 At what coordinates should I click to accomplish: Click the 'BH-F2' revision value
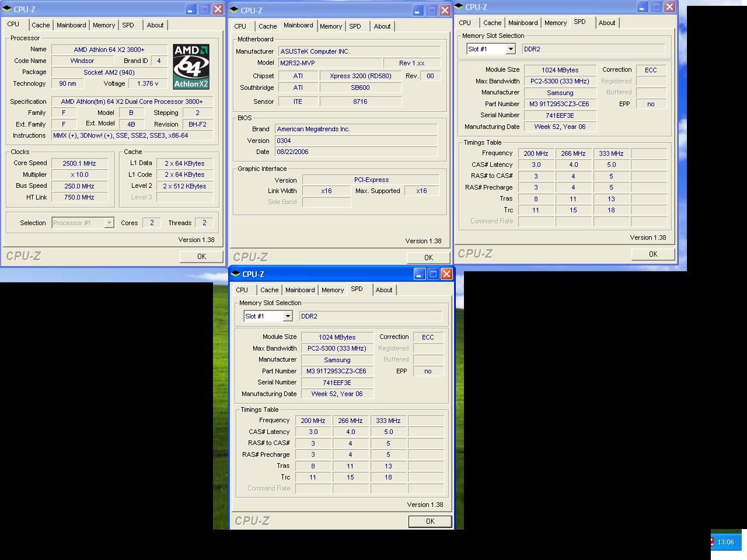pos(198,124)
